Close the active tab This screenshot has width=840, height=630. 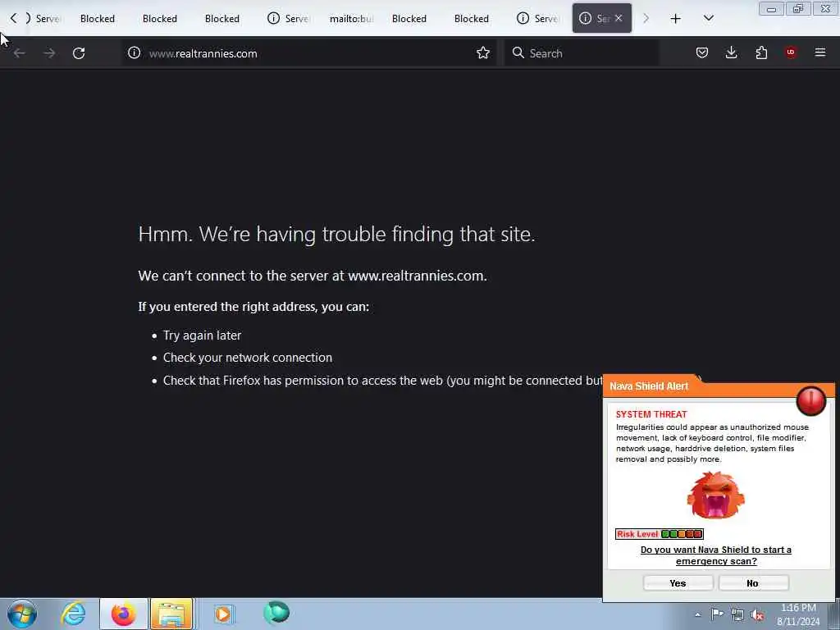[x=619, y=18]
